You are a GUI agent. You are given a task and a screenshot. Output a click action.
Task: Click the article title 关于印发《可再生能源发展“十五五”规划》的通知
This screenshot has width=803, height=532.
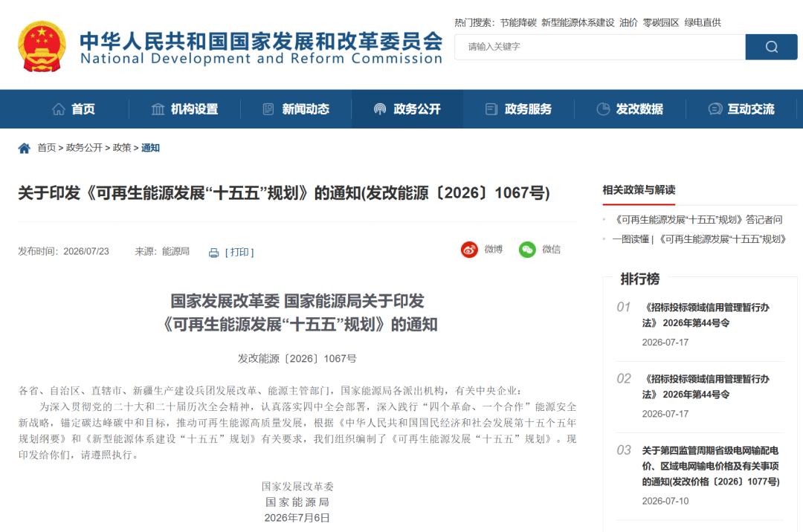284,193
